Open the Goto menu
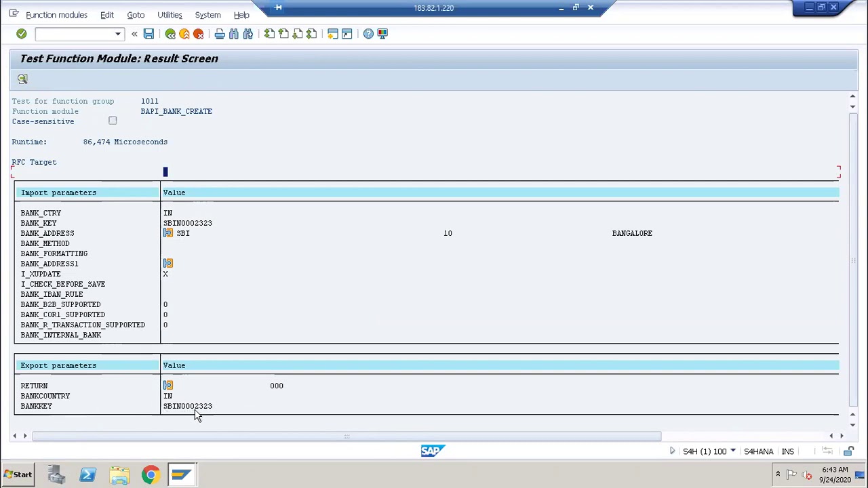This screenshot has width=868, height=488. coord(136,15)
